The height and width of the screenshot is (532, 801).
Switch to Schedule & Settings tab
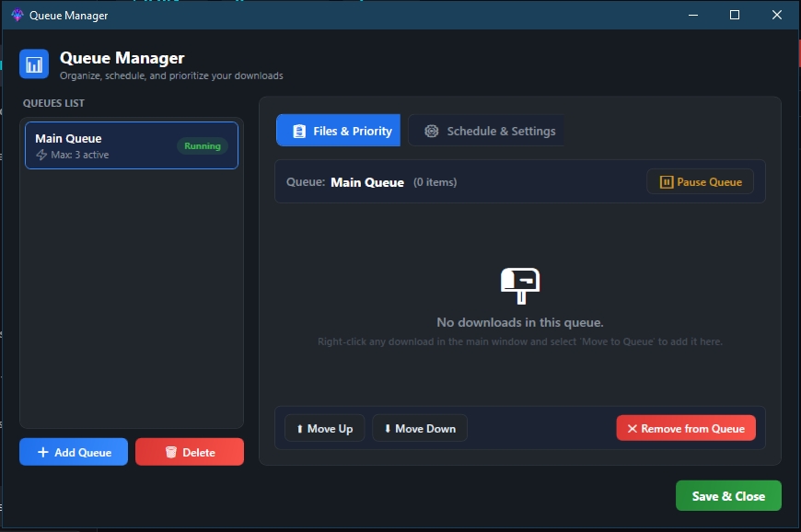[x=487, y=131]
